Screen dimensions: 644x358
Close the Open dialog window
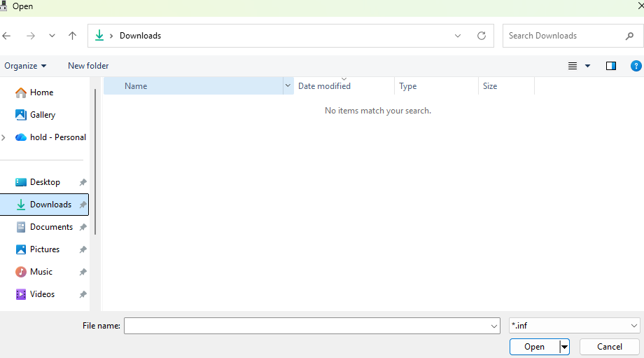click(640, 6)
